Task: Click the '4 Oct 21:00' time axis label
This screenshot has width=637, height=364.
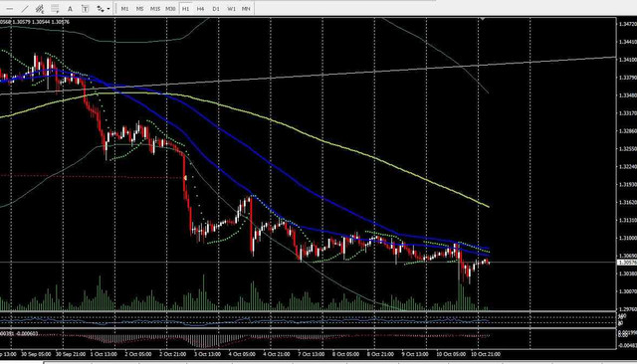Action: [277, 354]
